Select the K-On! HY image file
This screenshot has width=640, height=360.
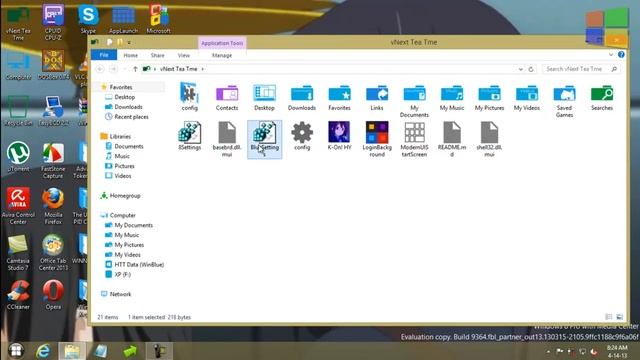[339, 136]
